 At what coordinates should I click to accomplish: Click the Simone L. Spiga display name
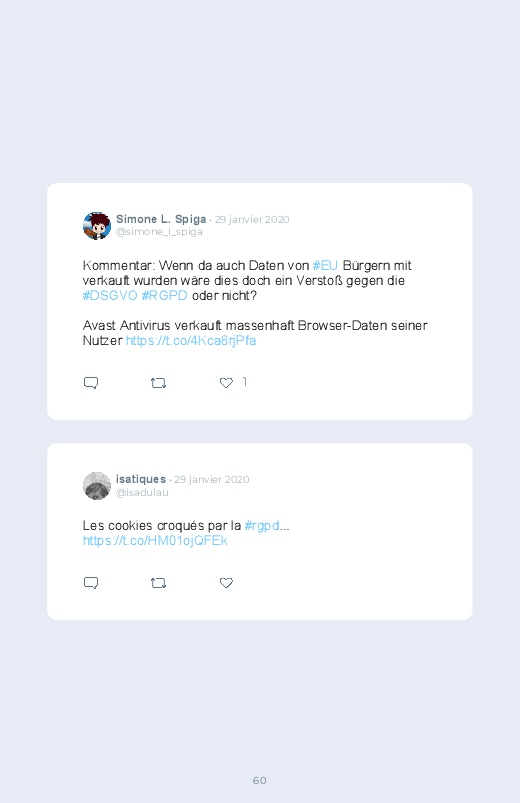[x=161, y=219]
